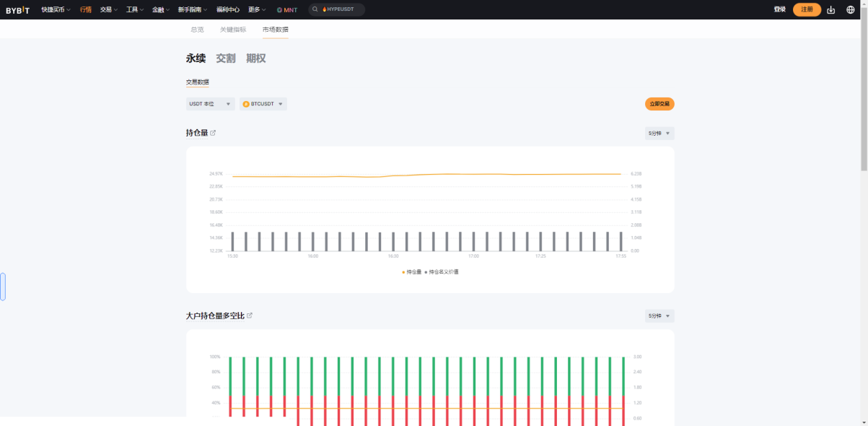Click the download app icon
Viewport: 868px width, 426px height.
tap(831, 9)
